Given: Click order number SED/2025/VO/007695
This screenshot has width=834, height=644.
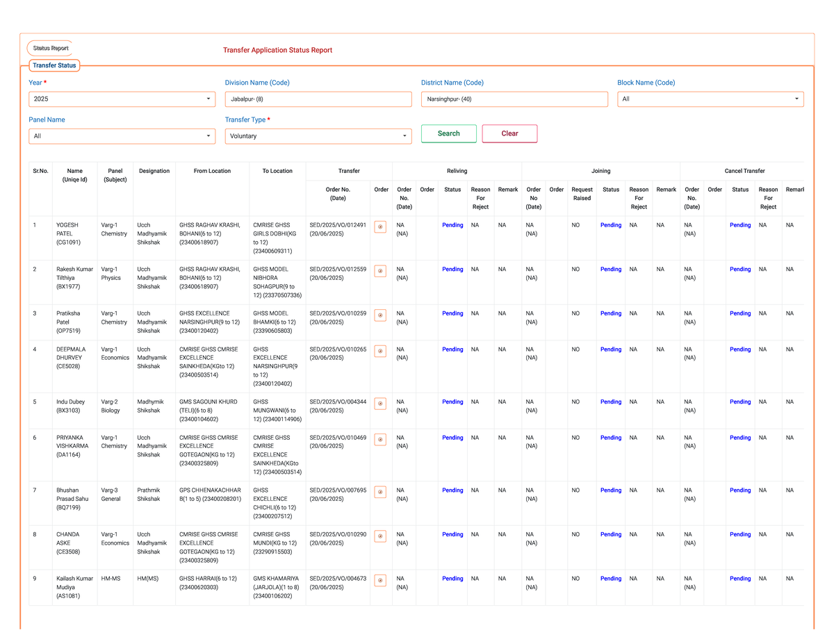Looking at the screenshot, I should [x=338, y=490].
